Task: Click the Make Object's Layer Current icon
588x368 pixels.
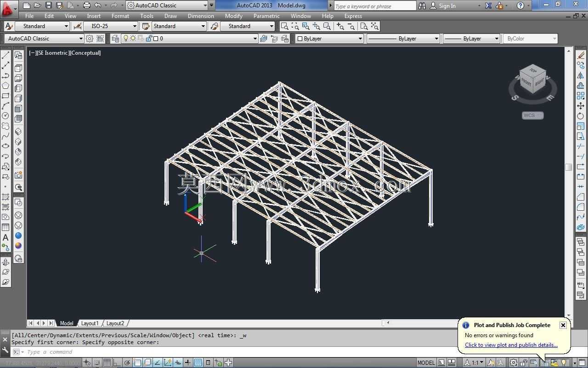Action: click(264, 39)
